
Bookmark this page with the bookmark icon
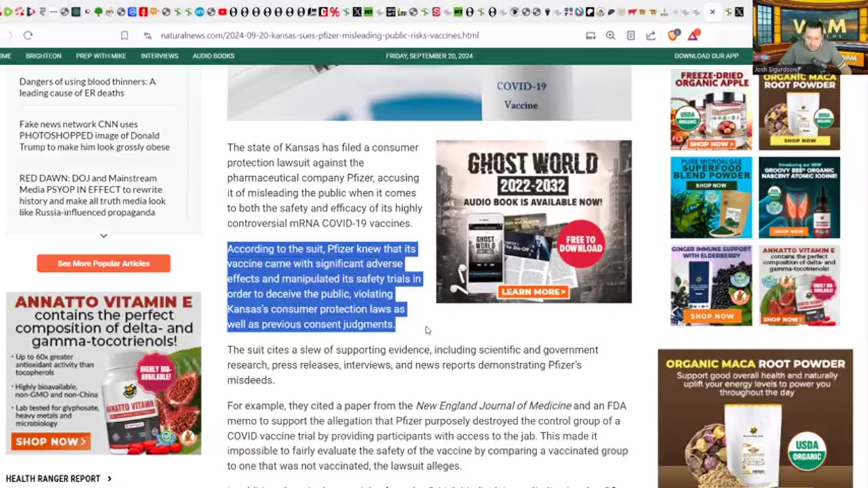tap(125, 35)
